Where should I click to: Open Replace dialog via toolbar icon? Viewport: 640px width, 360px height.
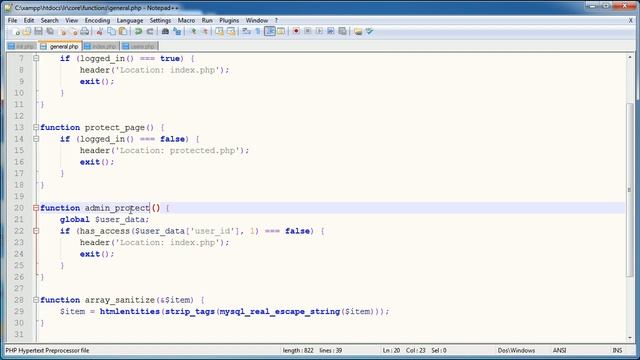pos(177,31)
